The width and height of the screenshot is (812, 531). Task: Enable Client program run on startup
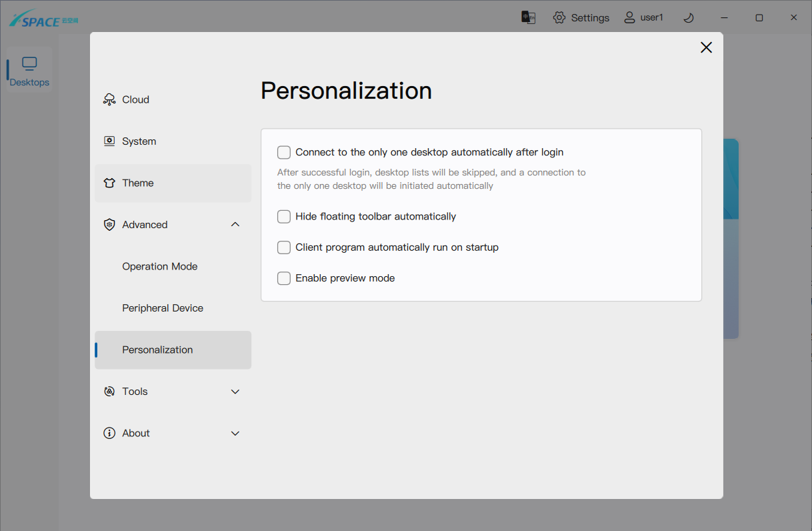[x=284, y=247]
